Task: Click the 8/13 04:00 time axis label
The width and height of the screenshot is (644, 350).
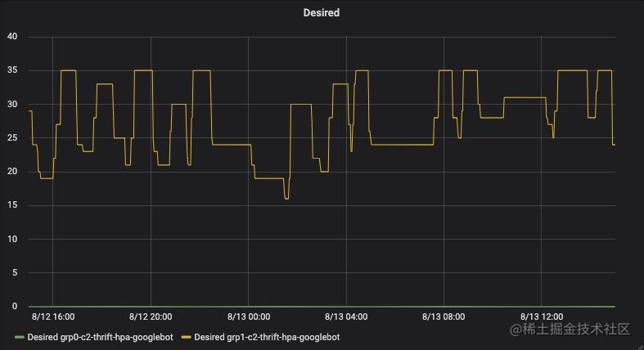Action: coord(346,316)
